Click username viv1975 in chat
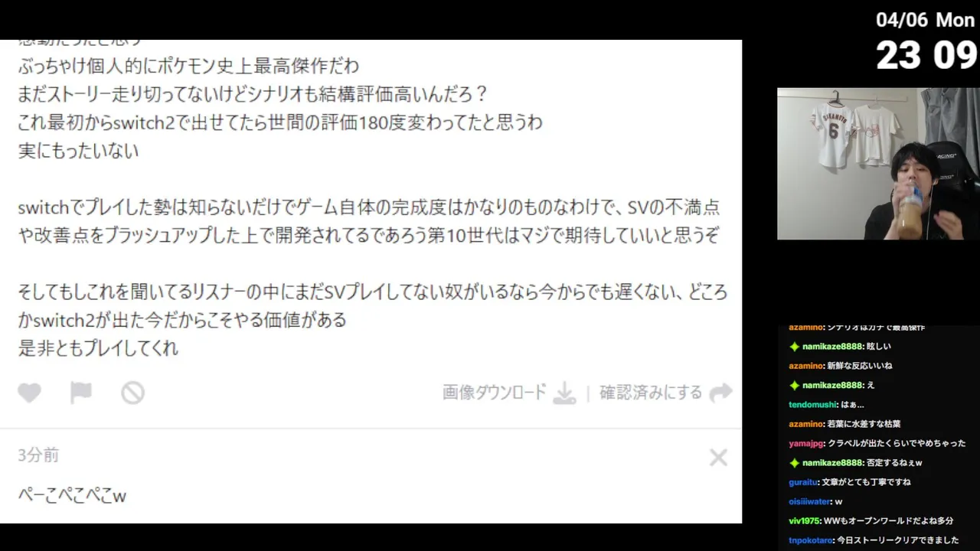980x551 pixels. click(804, 521)
